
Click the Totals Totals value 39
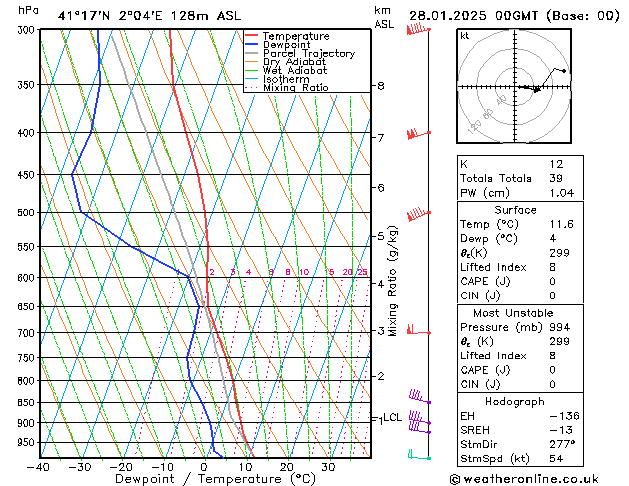pyautogui.click(x=556, y=178)
